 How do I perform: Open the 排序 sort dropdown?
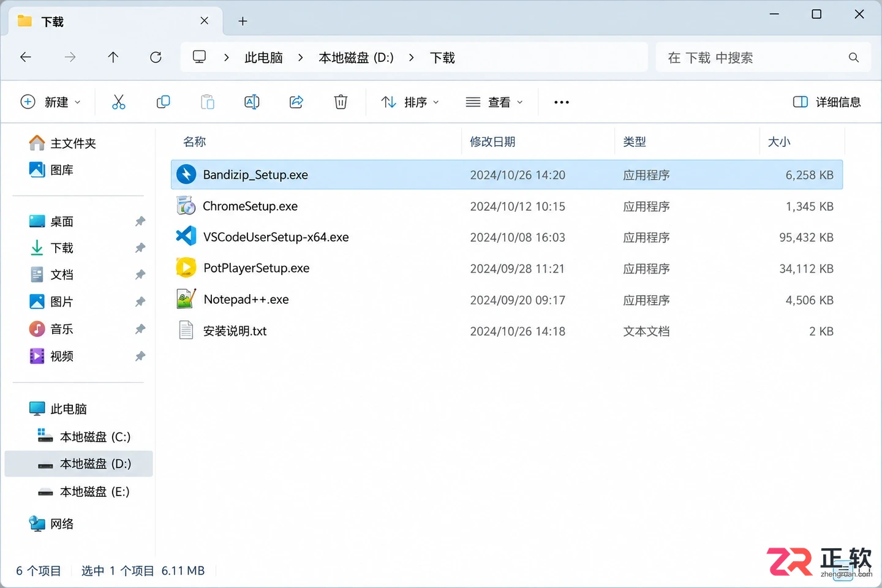click(x=410, y=102)
